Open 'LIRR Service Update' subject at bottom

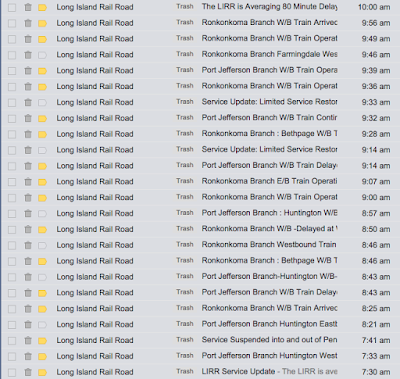tap(238, 371)
